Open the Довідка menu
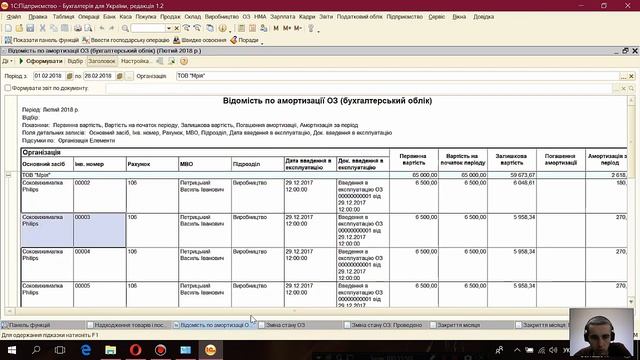Image resolution: width=640 pixels, height=360 pixels. point(484,17)
